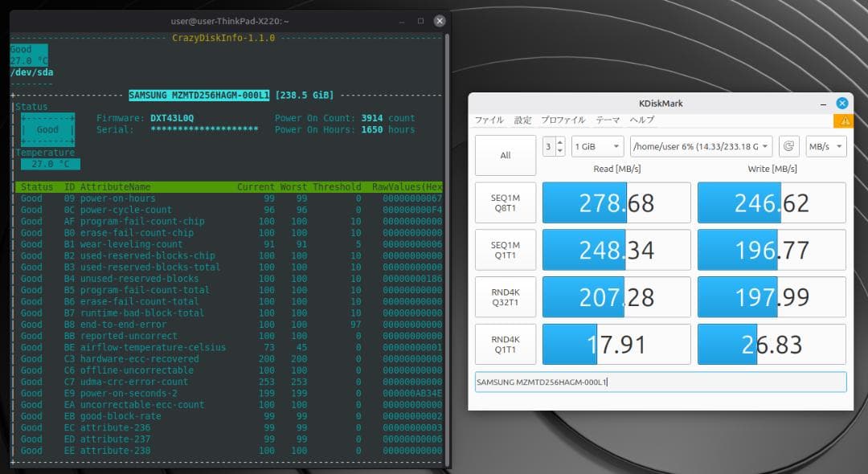Select the attribute-238 row
This screenshot has height=474, width=868.
coord(228,451)
